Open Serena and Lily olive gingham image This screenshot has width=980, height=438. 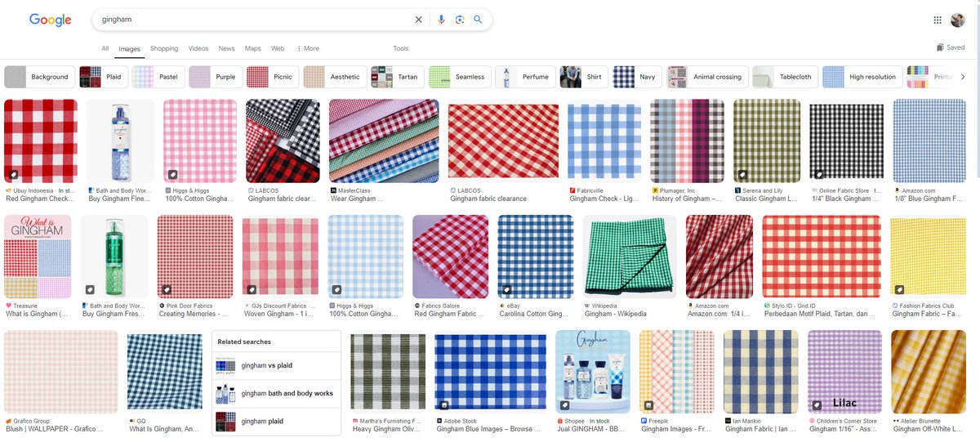[x=767, y=141]
